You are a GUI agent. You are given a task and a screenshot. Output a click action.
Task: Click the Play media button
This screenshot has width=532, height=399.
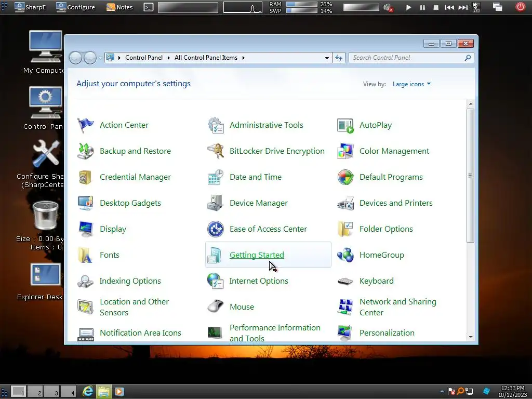[x=408, y=7]
